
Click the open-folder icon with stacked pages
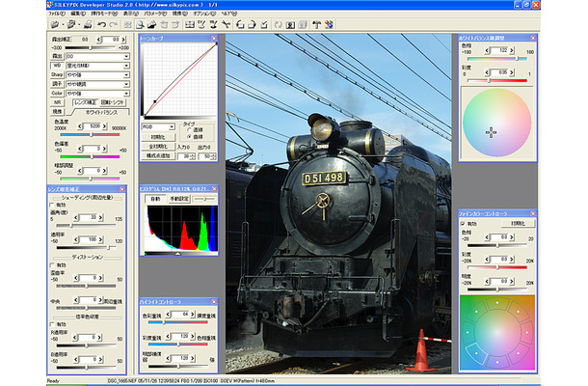click(x=71, y=25)
